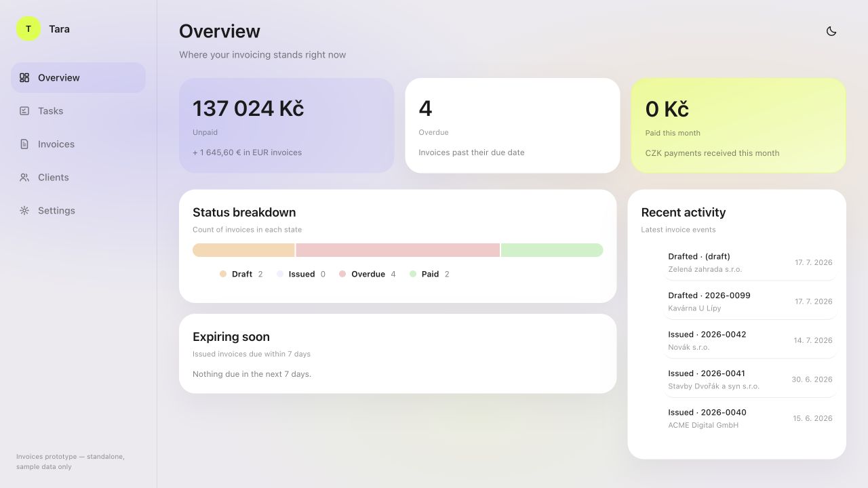Click "Where your invoicing stands right now" subtitle
This screenshot has height=488, width=868.
262,55
